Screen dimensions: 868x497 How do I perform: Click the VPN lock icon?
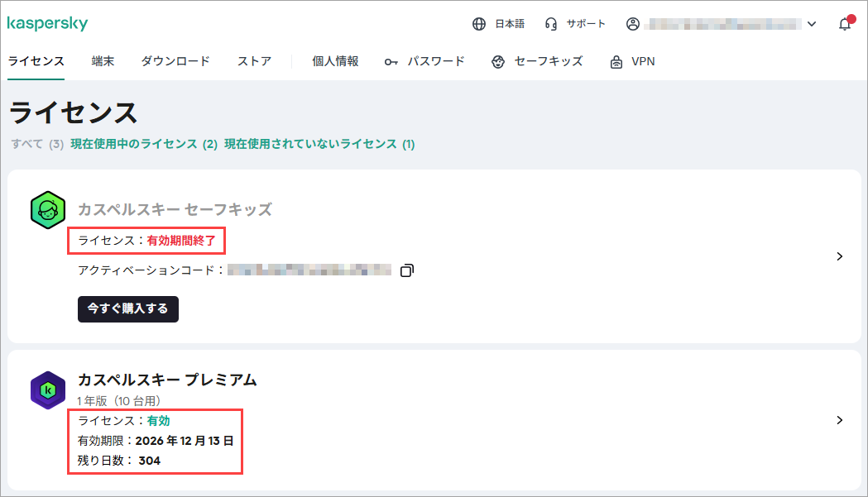(x=616, y=62)
